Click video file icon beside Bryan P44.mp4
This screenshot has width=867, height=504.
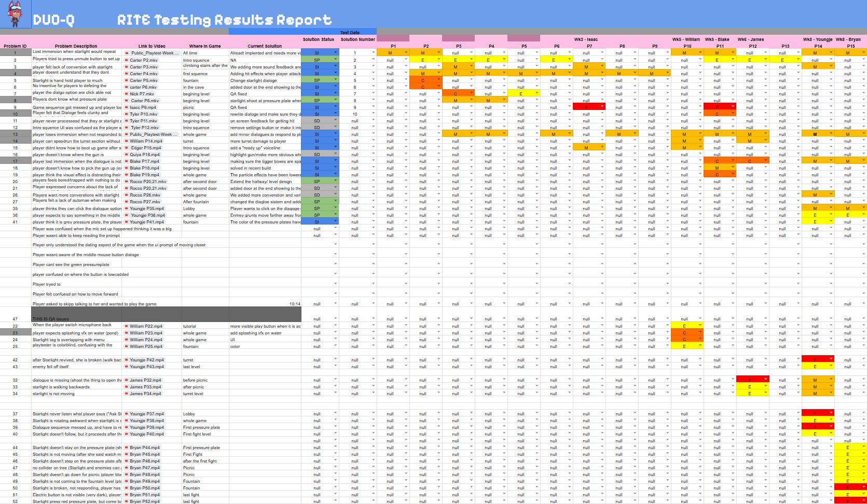[126, 447]
